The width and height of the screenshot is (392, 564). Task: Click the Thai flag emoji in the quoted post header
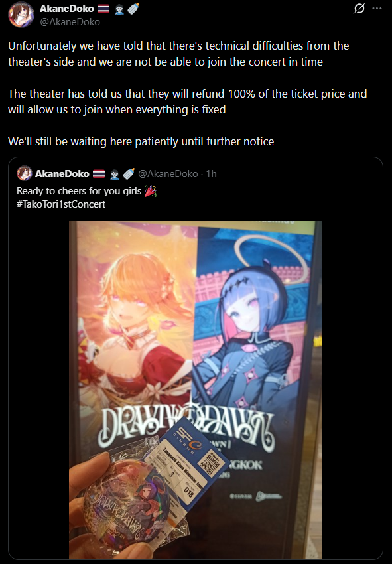99,174
